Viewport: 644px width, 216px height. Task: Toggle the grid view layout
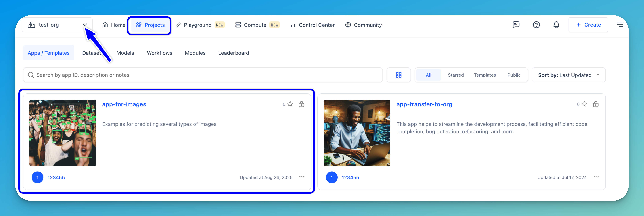point(399,75)
